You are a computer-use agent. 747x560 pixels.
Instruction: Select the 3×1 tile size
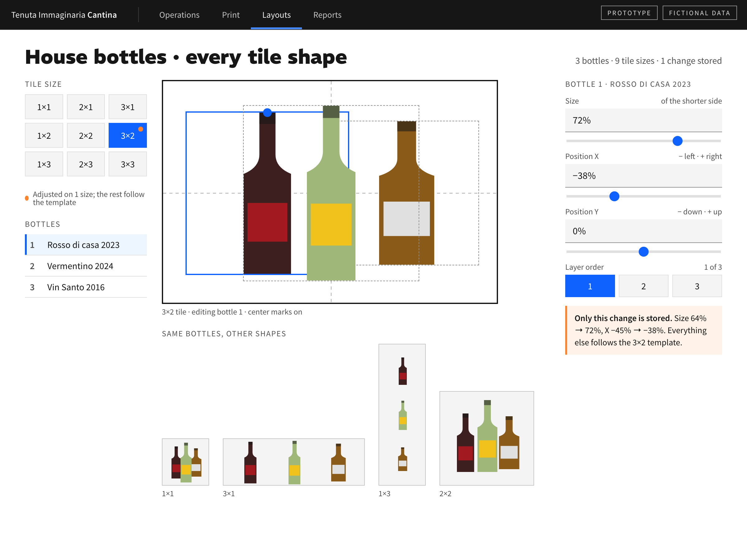[128, 107]
